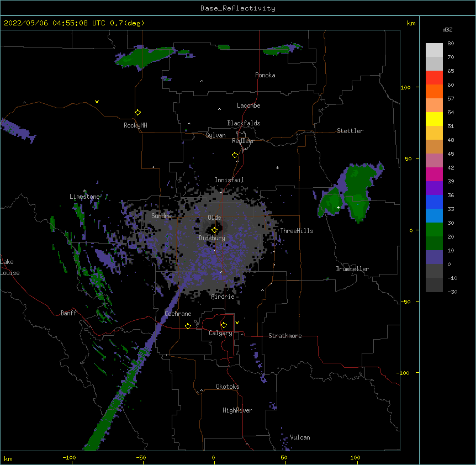Image resolution: width=476 pixels, height=465 pixels.
Task: Pick the dark blue legend swatch
Action: tap(434, 202)
